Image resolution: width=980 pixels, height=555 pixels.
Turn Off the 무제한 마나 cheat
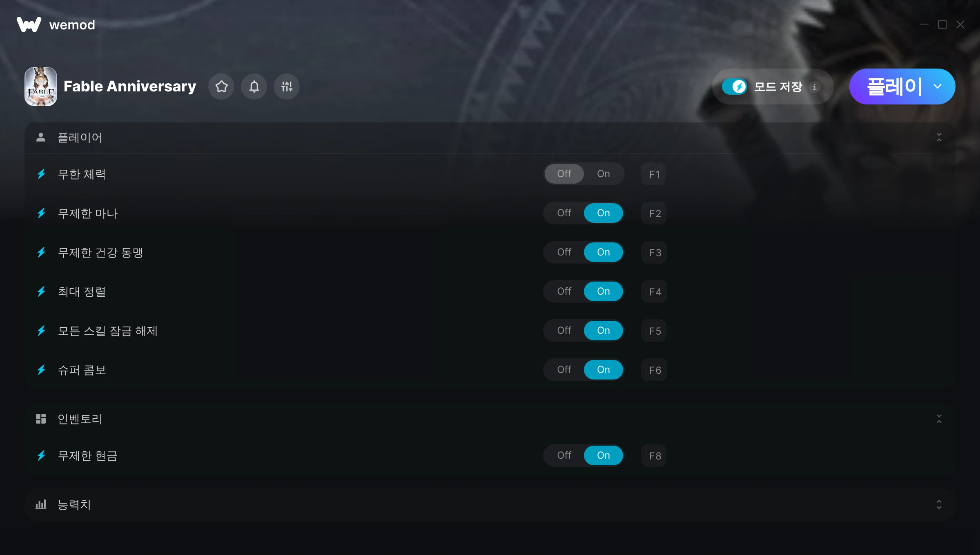click(564, 213)
